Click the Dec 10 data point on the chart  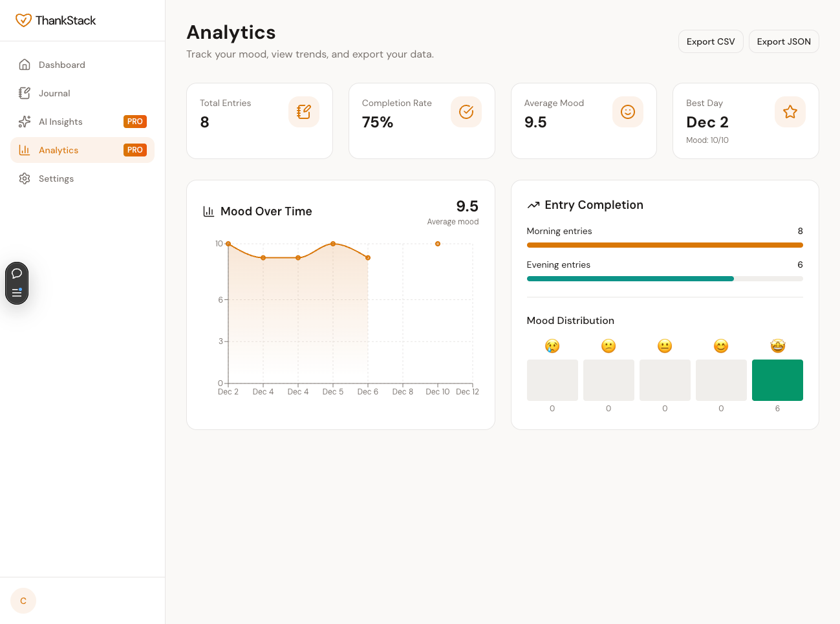[438, 244]
